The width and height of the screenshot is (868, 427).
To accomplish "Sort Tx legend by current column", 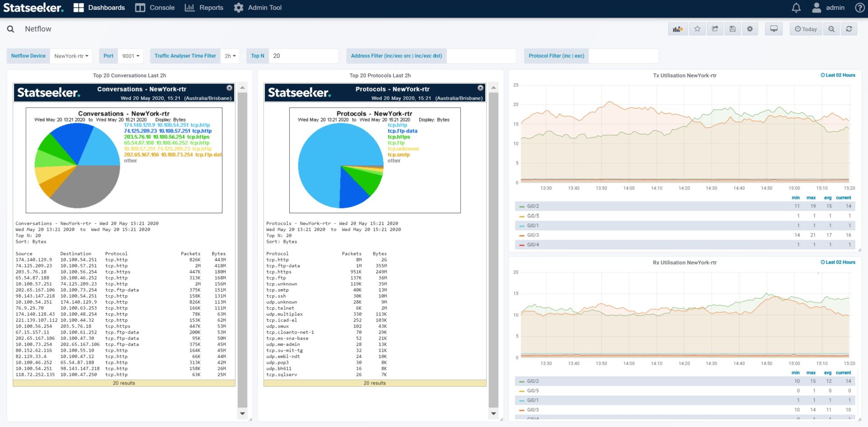I will pyautogui.click(x=843, y=198).
